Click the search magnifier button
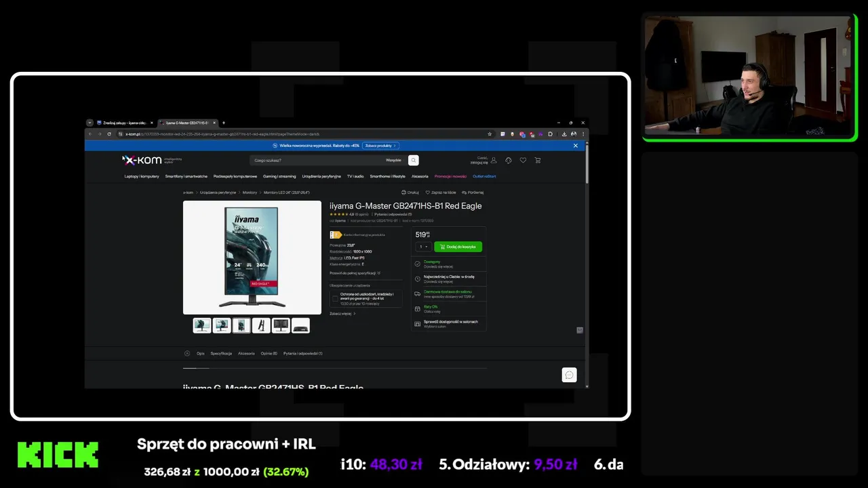This screenshot has height=488, width=868. 414,160
